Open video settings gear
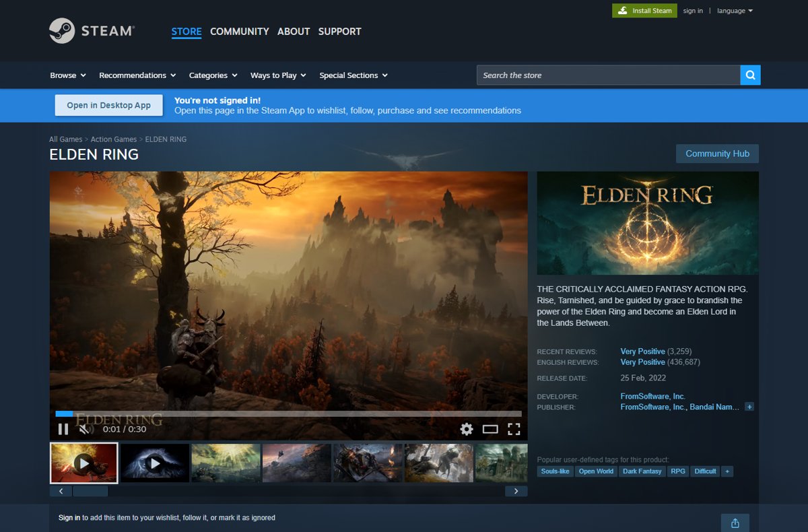 pos(467,429)
